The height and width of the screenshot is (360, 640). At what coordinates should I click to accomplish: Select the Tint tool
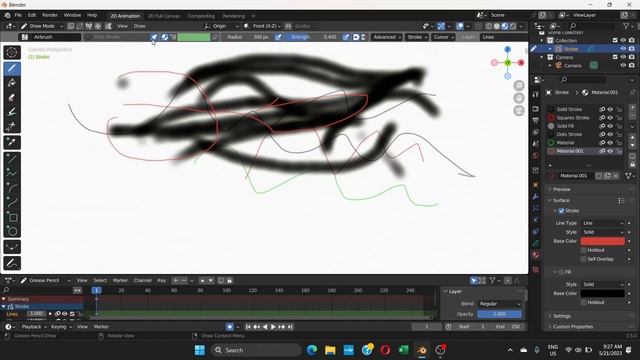pos(12,111)
